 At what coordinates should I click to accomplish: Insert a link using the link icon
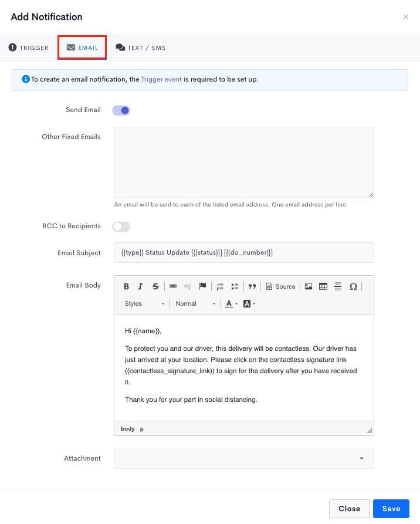pos(172,286)
